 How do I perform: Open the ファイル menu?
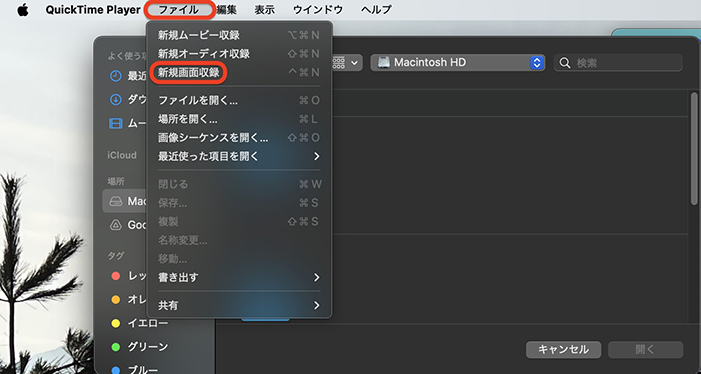pyautogui.click(x=179, y=9)
